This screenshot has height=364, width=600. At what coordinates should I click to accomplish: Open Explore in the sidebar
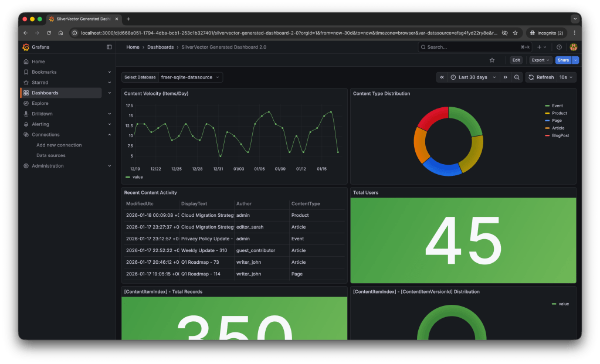[40, 103]
